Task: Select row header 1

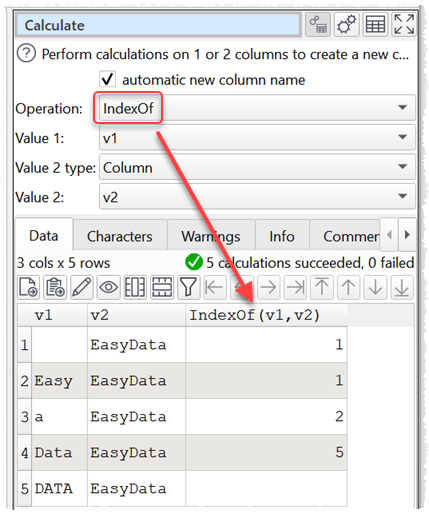Action: coord(24,344)
